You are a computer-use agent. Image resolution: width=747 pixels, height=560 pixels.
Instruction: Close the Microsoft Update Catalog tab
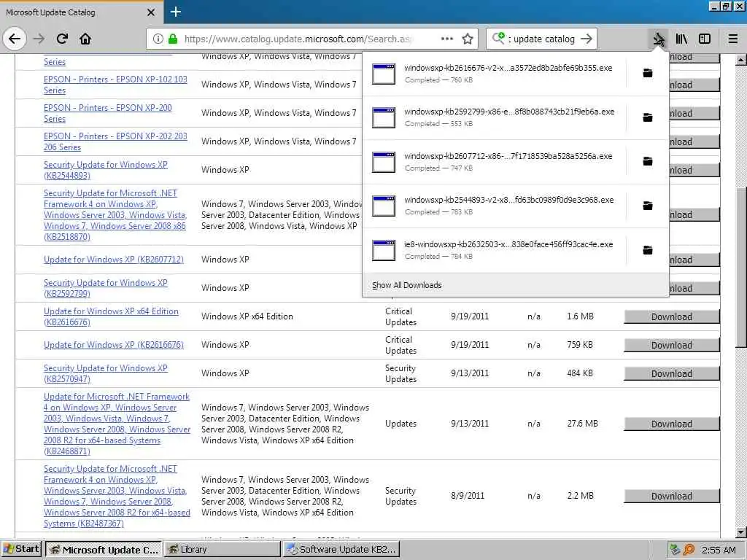click(150, 12)
